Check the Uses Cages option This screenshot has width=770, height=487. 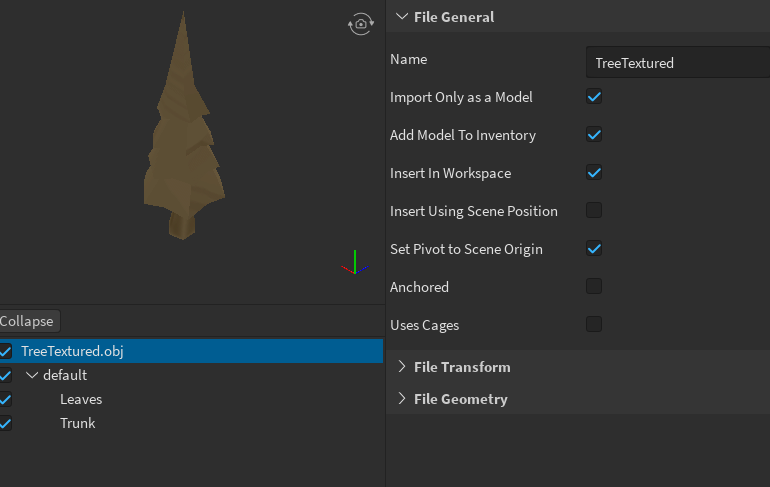594,325
